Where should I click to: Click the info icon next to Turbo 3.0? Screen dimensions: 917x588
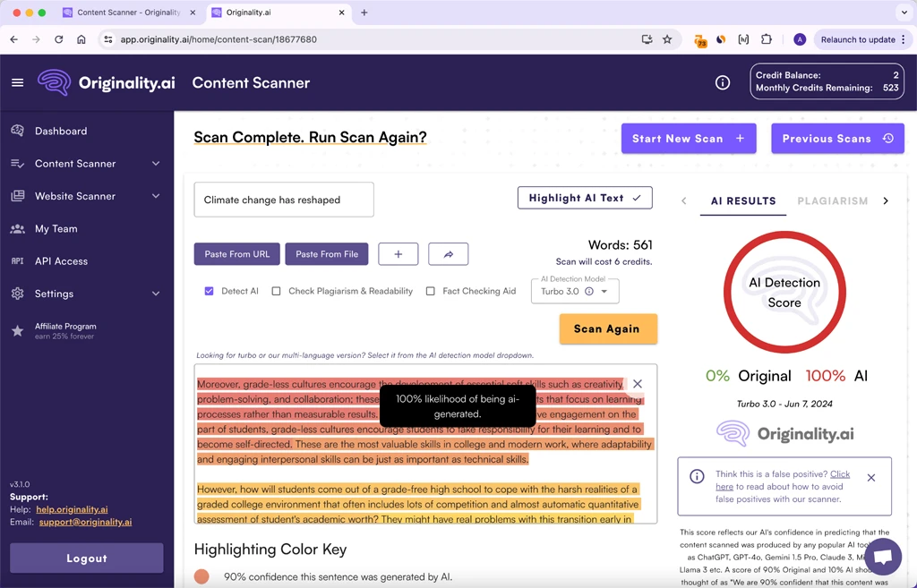tap(589, 291)
